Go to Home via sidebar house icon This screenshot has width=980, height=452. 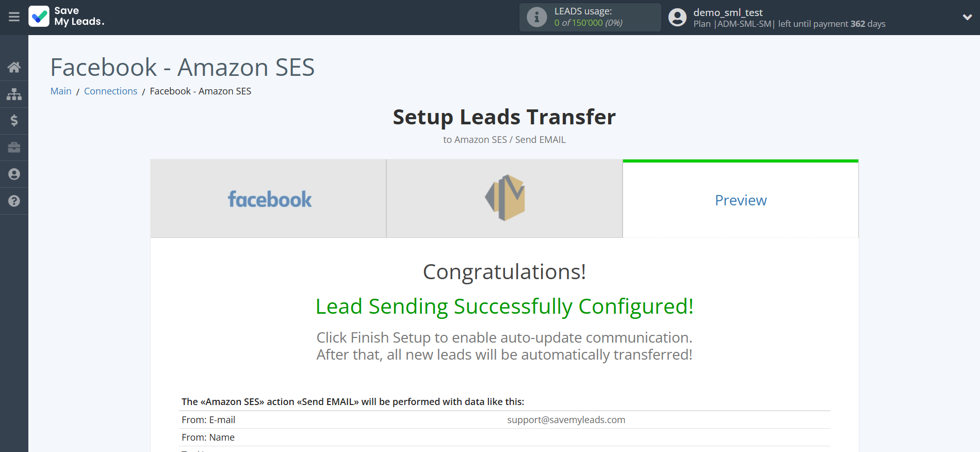14,67
